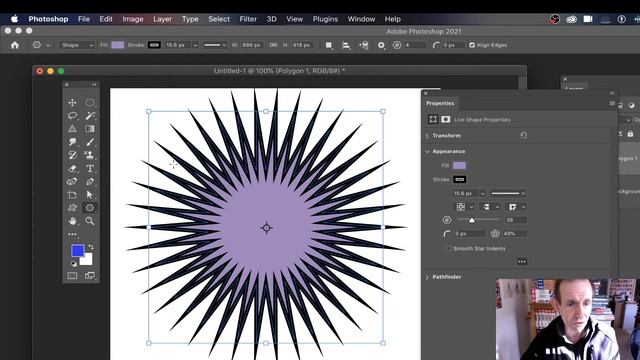Open stroke line join type dropdown
This screenshot has height=360, width=640.
coord(516,207)
